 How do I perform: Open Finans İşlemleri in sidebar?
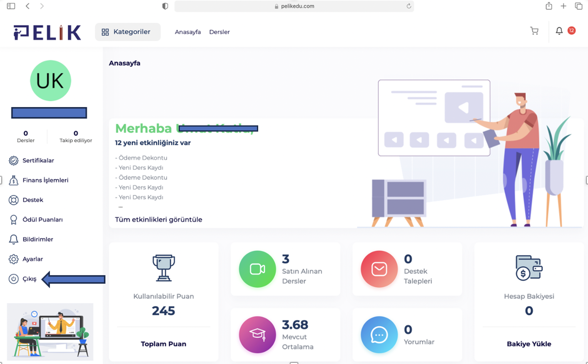(45, 180)
